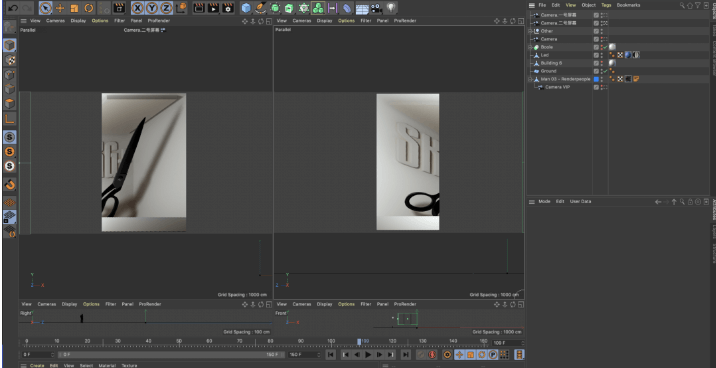The width and height of the screenshot is (716, 368).
Task: Select Texture mode checkerboard icon
Action: [10, 59]
